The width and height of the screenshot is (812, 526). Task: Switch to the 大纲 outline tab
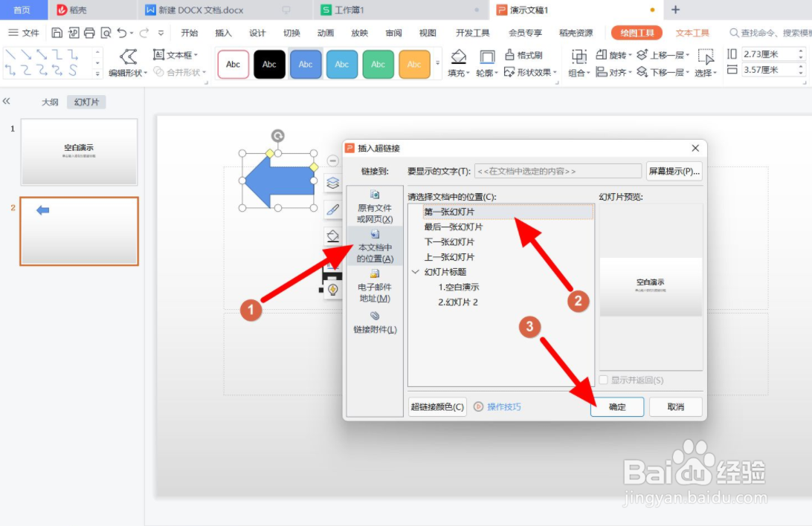51,103
